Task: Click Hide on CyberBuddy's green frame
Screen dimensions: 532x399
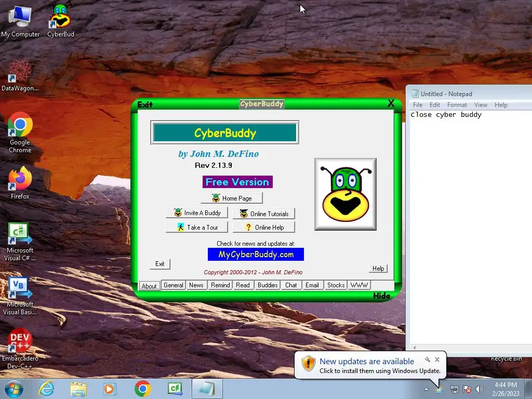Action: click(x=382, y=296)
